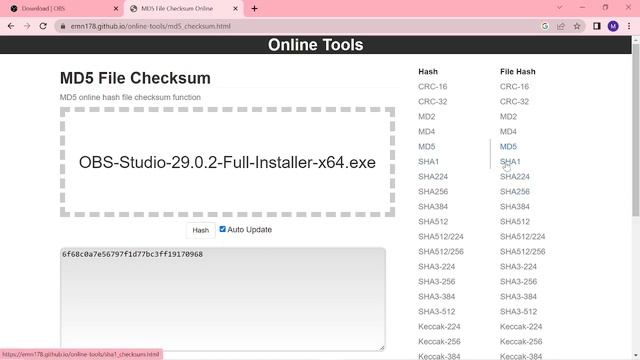640x360 pixels.
Task: Click the lock icon in the address bar
Action: 62,26
